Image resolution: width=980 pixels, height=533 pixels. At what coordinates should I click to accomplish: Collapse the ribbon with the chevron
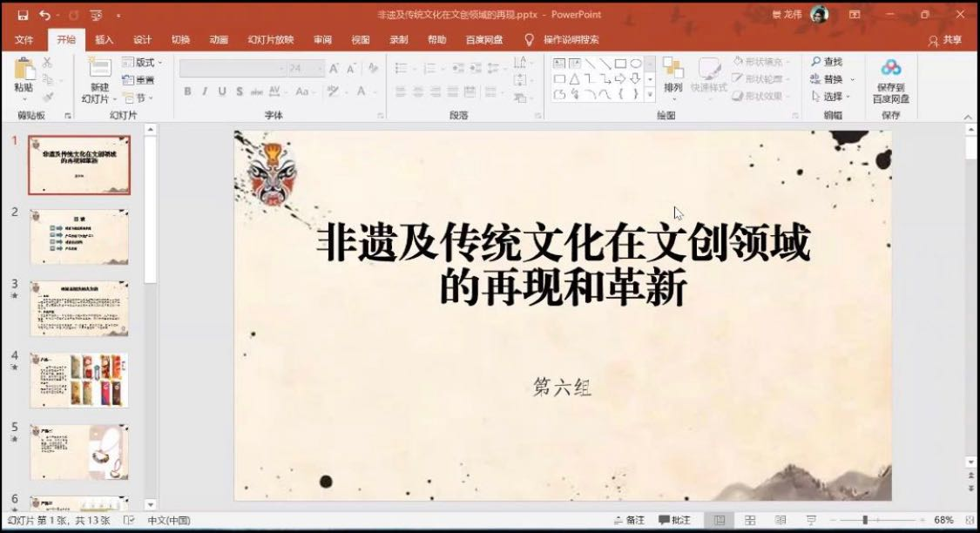coord(968,117)
